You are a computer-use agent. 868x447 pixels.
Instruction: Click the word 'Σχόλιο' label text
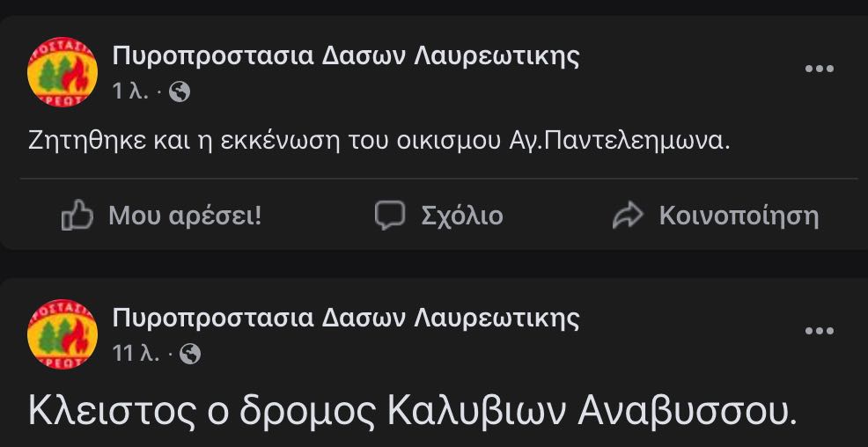[462, 216]
